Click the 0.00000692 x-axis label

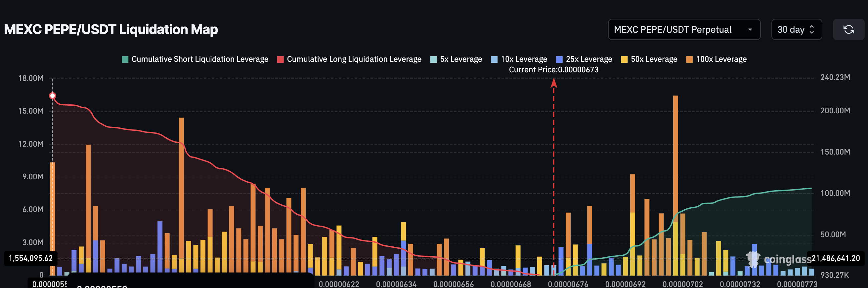pos(626,284)
